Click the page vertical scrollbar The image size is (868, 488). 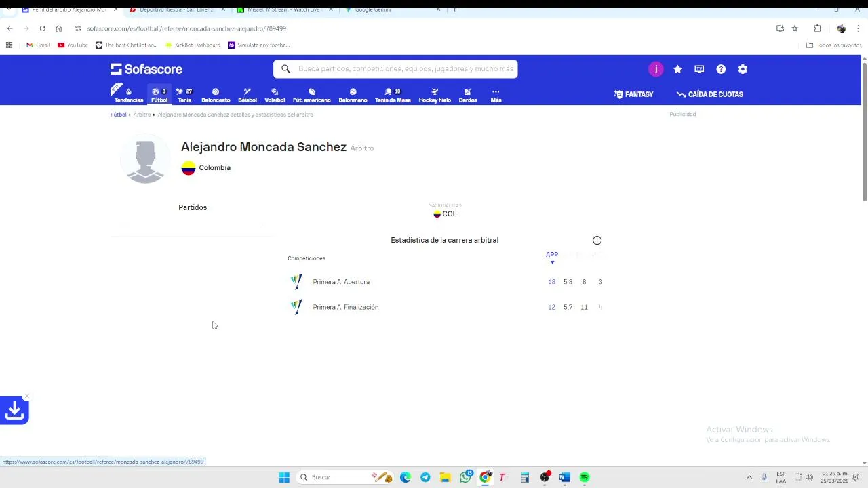(864, 132)
